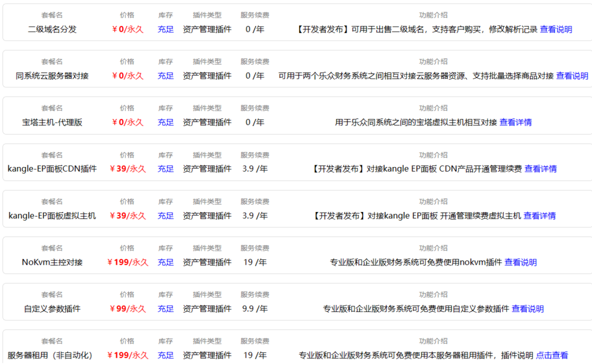The height and width of the screenshot is (364, 592).
Task: Click 19 /年 renewal fee for 服务器租用
Action: tap(255, 355)
